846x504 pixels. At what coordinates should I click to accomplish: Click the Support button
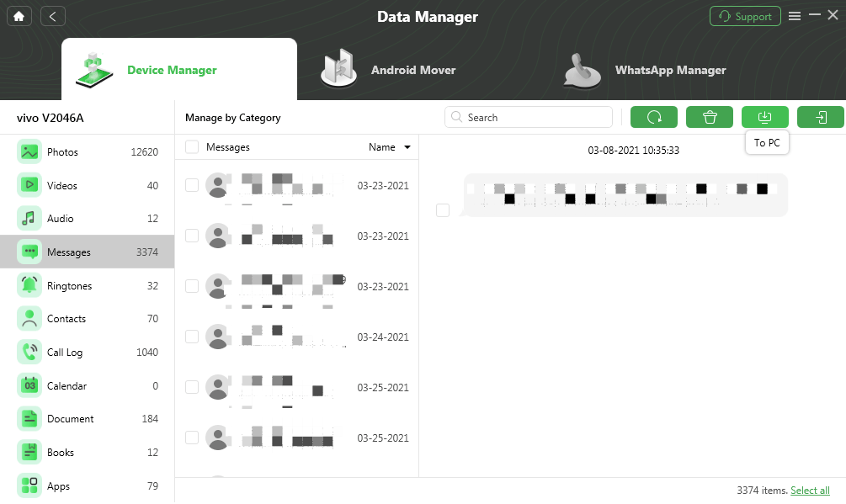point(744,17)
